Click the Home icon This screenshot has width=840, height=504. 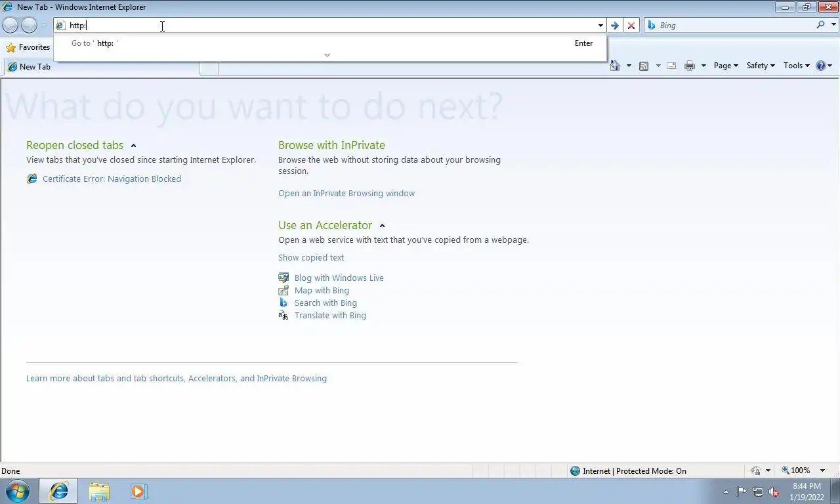(615, 66)
